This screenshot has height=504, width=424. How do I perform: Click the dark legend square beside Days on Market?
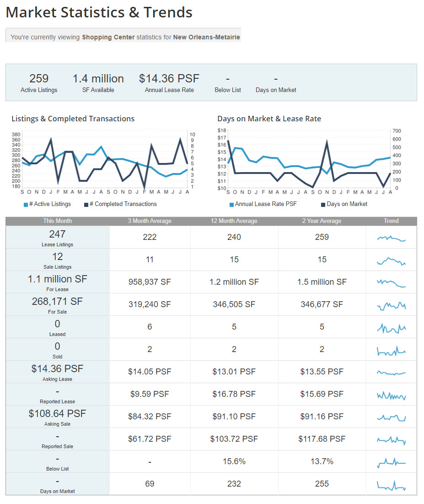[323, 205]
